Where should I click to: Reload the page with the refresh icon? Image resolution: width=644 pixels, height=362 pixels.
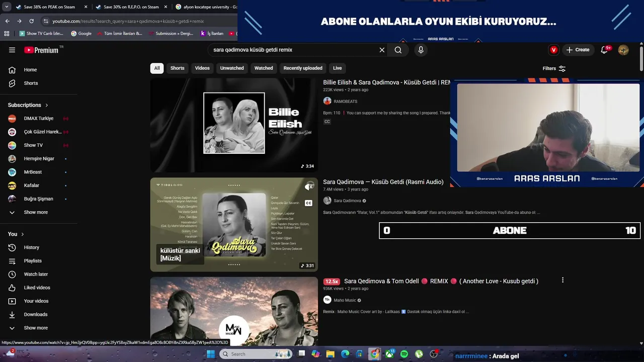31,21
